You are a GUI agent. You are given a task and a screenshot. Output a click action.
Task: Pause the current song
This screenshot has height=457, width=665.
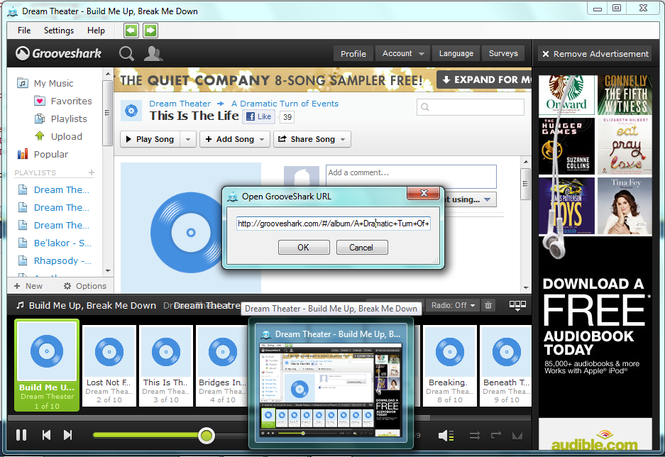tap(21, 435)
